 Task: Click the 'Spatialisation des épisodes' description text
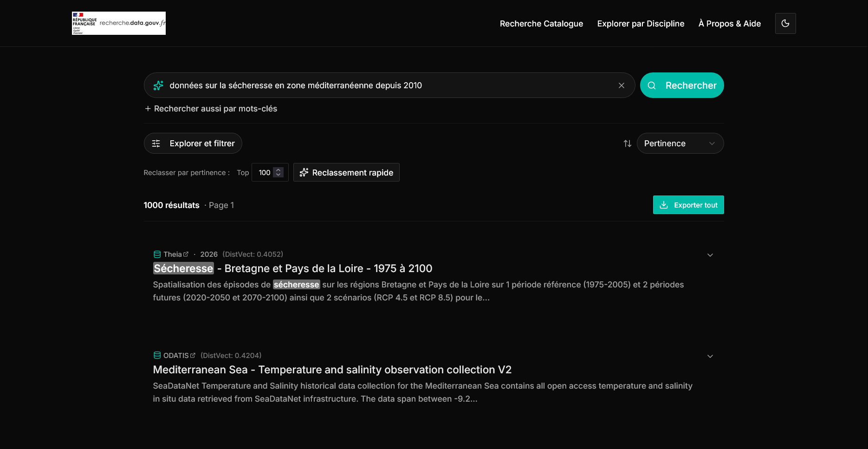point(418,291)
